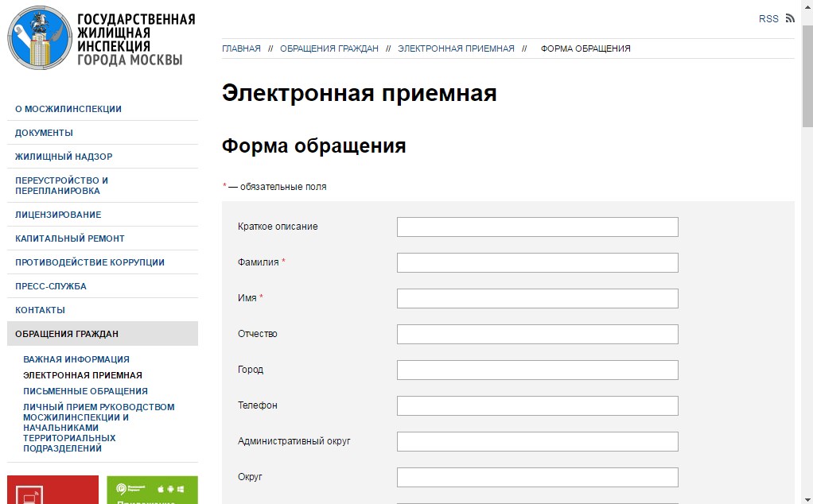Open the Документы menu section
The width and height of the screenshot is (813, 504).
pos(44,133)
